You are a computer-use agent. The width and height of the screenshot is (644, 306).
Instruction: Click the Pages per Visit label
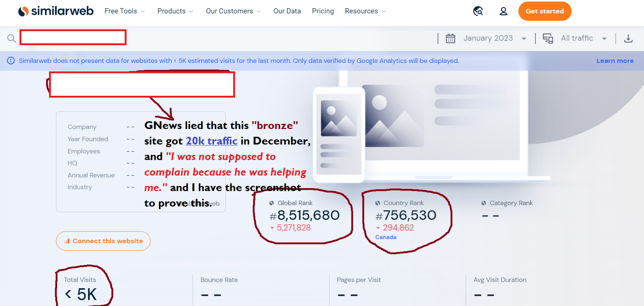pyautogui.click(x=359, y=280)
